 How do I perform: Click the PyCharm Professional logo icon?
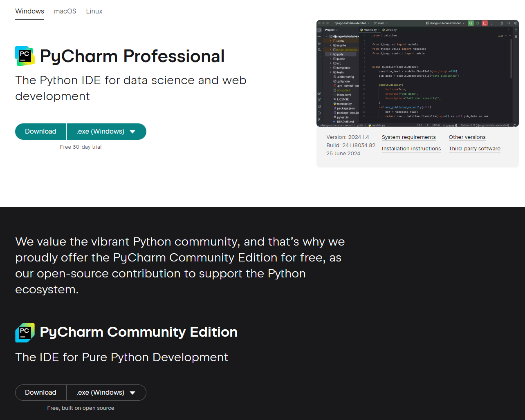[x=25, y=56]
